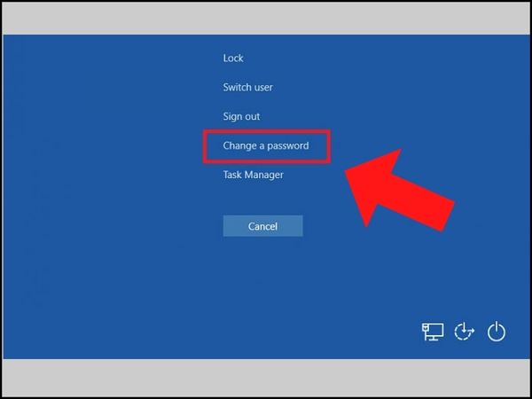Select Sign out
The height and width of the screenshot is (399, 532).
tap(241, 117)
